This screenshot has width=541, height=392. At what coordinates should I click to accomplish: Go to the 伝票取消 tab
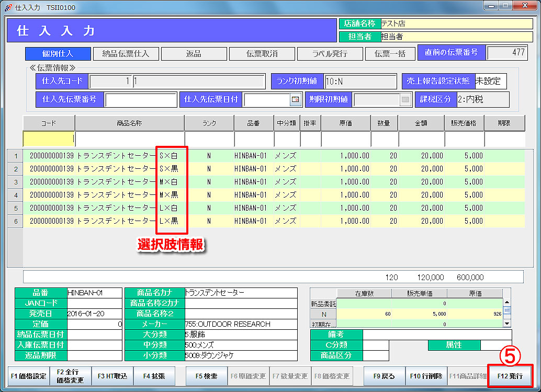click(x=262, y=54)
